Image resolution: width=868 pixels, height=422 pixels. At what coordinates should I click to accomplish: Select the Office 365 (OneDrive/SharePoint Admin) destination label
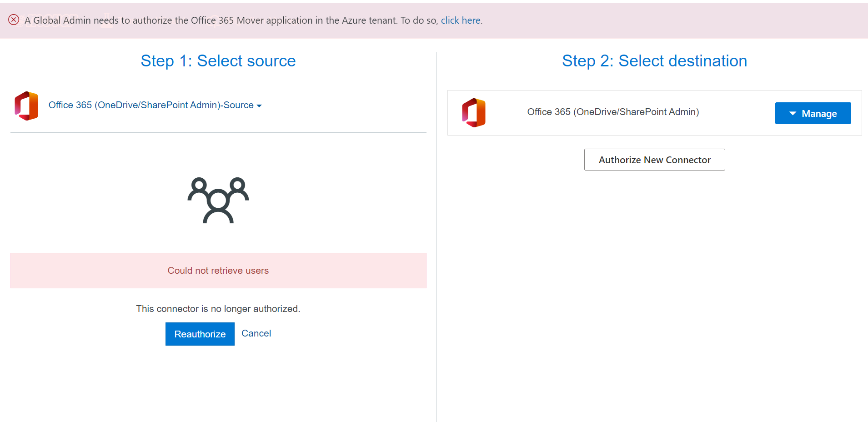[x=613, y=112]
